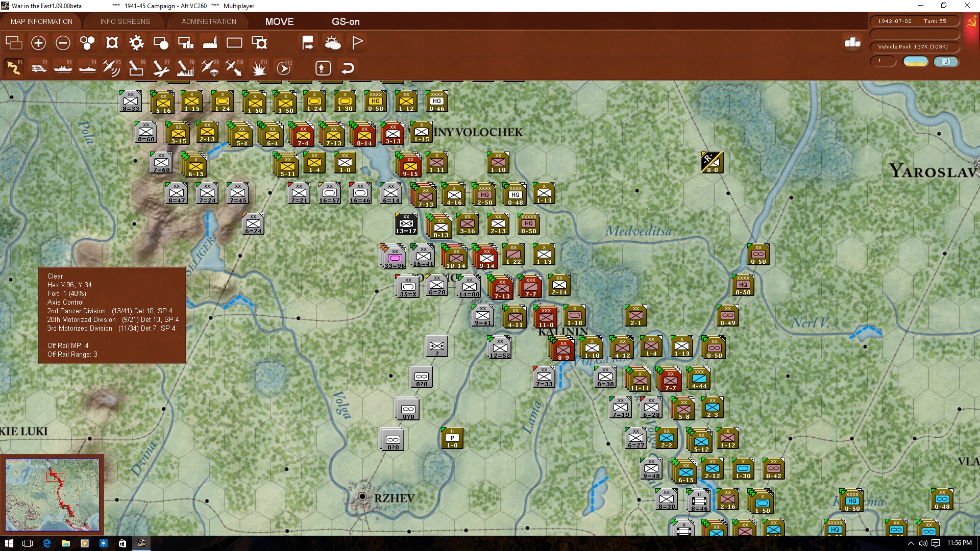
Task: Select the 12=52 grey unit counter
Action: (x=500, y=347)
